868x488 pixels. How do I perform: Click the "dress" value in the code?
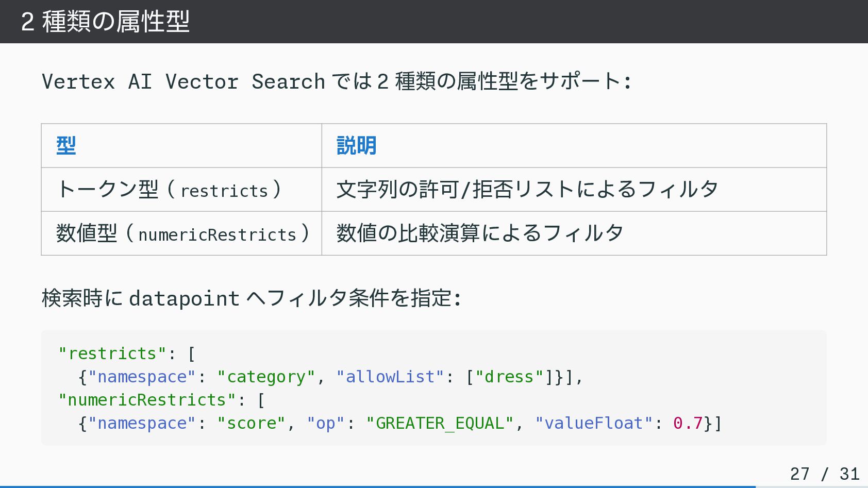point(509,377)
